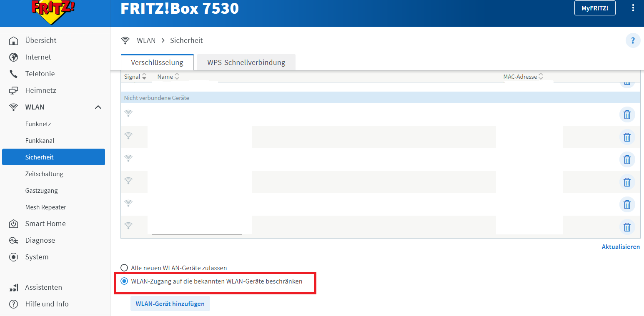
Task: Sort the device table by Signal
Action: click(135, 77)
